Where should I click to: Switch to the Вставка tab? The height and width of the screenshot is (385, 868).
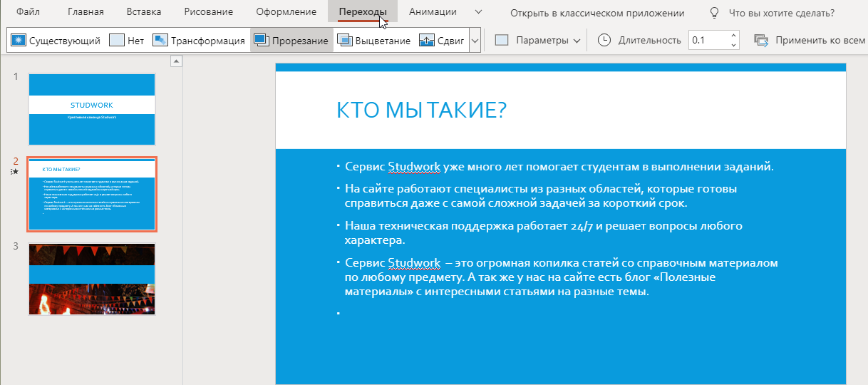[143, 12]
